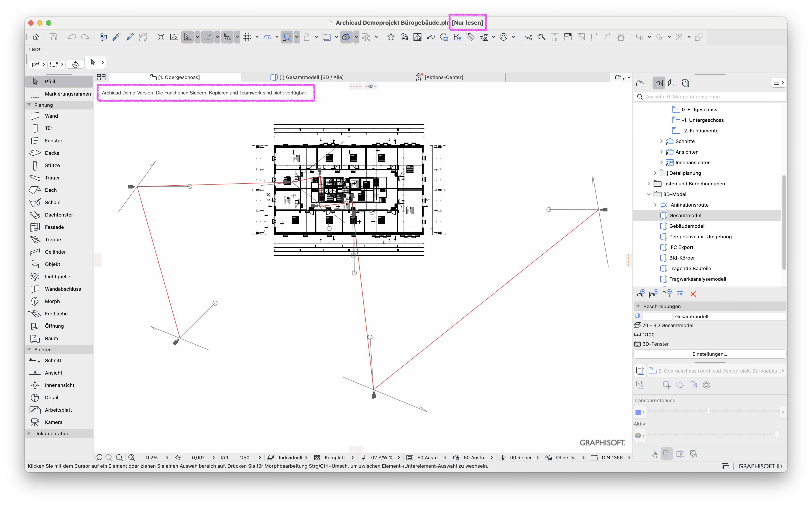Toggle the grid snap button

[247, 37]
